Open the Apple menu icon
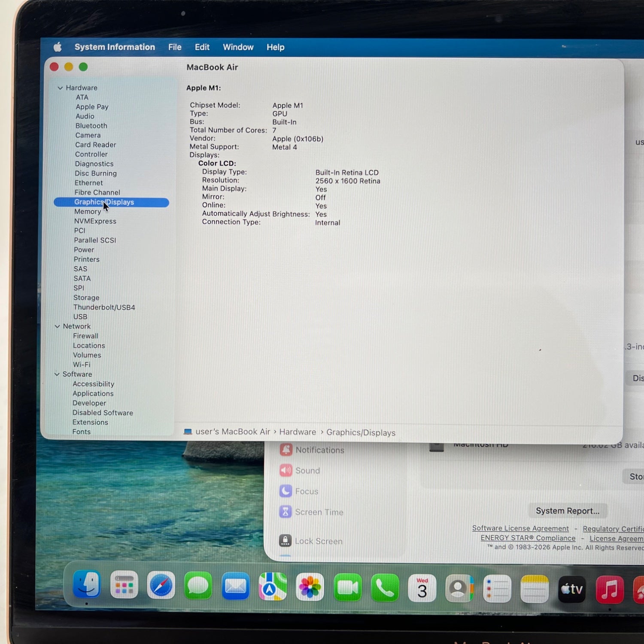This screenshot has height=644, width=644. coord(58,47)
